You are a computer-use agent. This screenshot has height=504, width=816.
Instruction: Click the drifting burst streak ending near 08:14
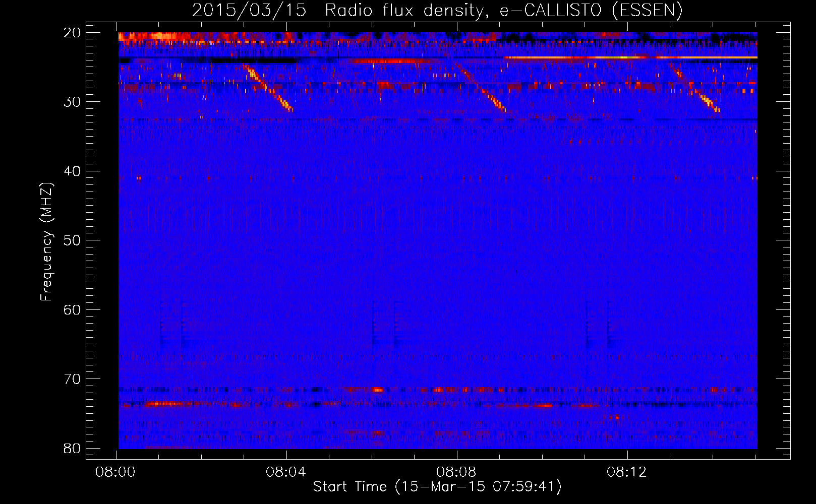click(x=694, y=87)
